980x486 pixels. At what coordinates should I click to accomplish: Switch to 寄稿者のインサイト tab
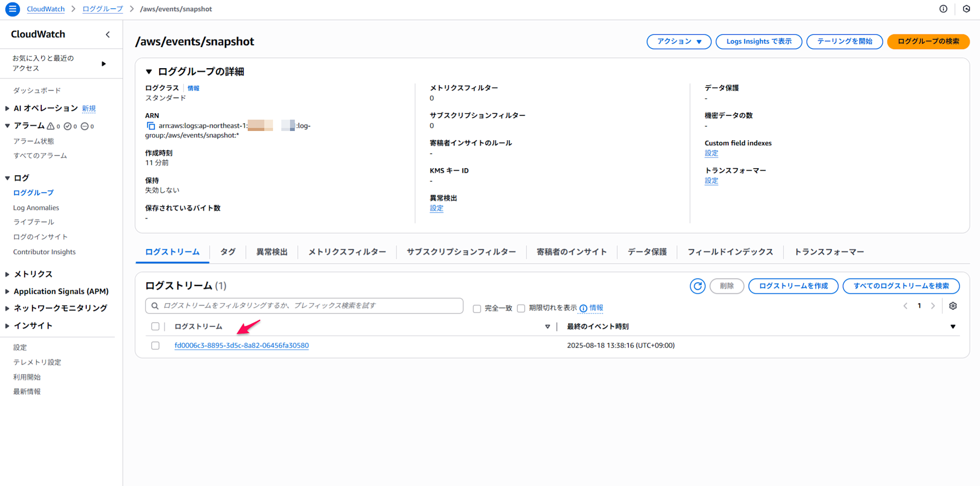(x=572, y=252)
